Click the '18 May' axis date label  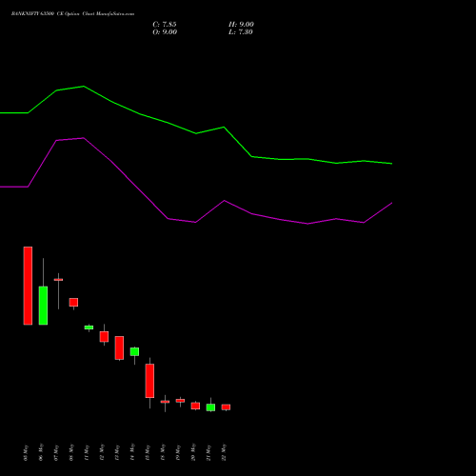point(163,452)
